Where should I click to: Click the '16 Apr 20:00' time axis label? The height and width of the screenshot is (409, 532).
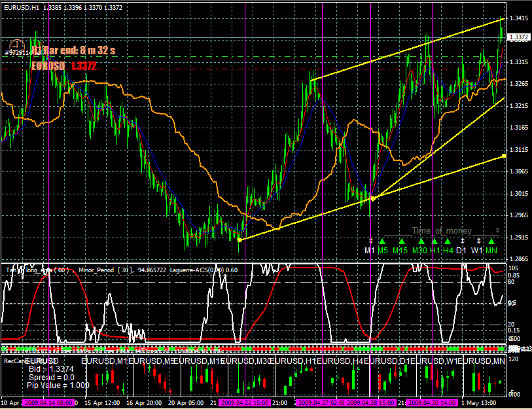click(144, 403)
